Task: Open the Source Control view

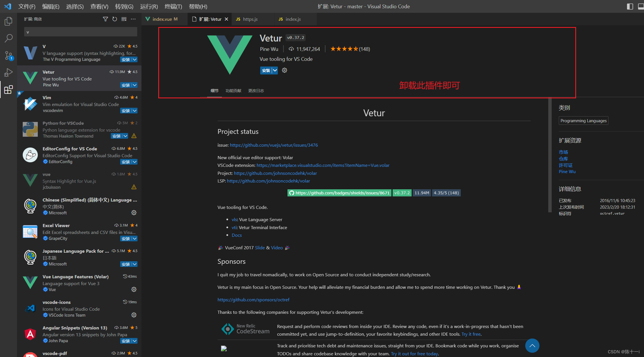Action: (8, 56)
